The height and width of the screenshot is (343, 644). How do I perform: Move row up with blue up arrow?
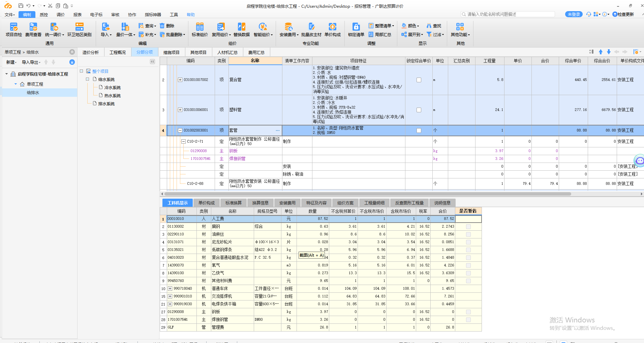click(601, 52)
